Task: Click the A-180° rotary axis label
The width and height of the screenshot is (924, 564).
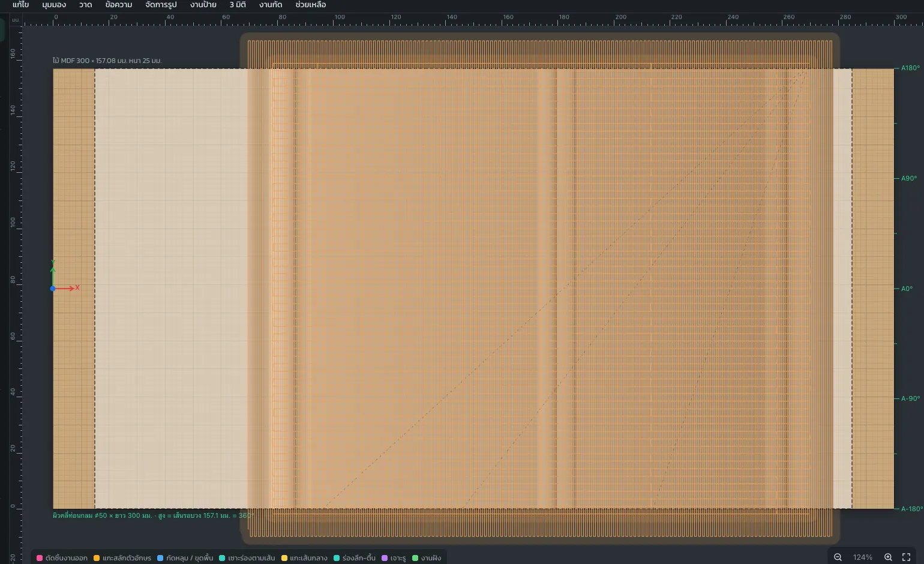Action: tap(912, 509)
